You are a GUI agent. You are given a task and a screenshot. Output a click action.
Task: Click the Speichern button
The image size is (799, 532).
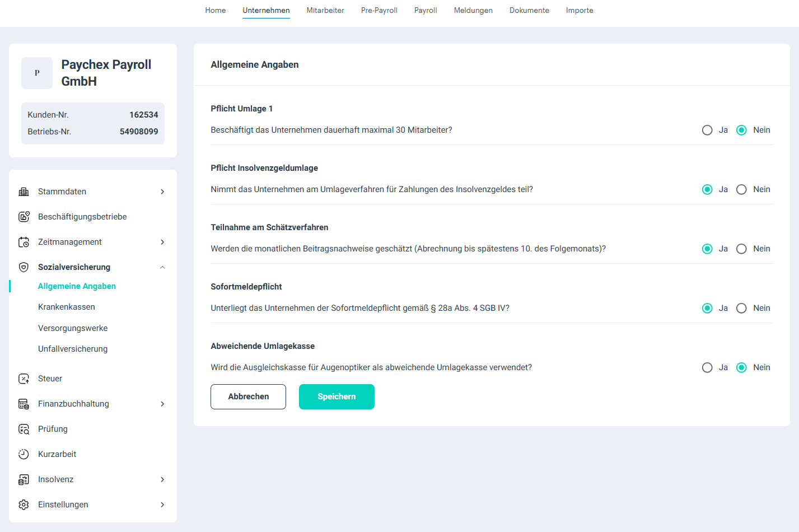tap(337, 396)
